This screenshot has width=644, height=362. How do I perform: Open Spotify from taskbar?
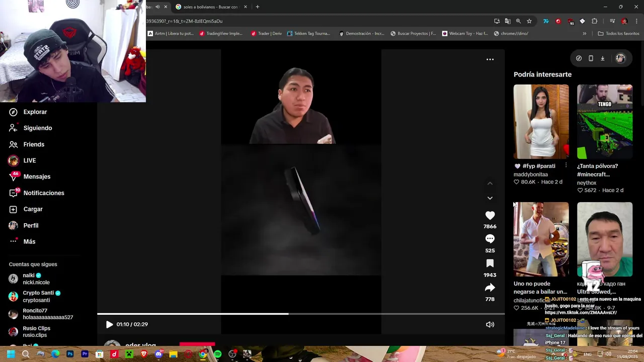coord(217,354)
